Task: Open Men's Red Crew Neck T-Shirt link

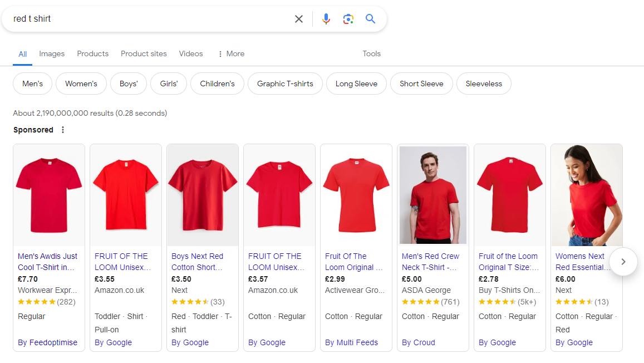Action: pos(430,262)
